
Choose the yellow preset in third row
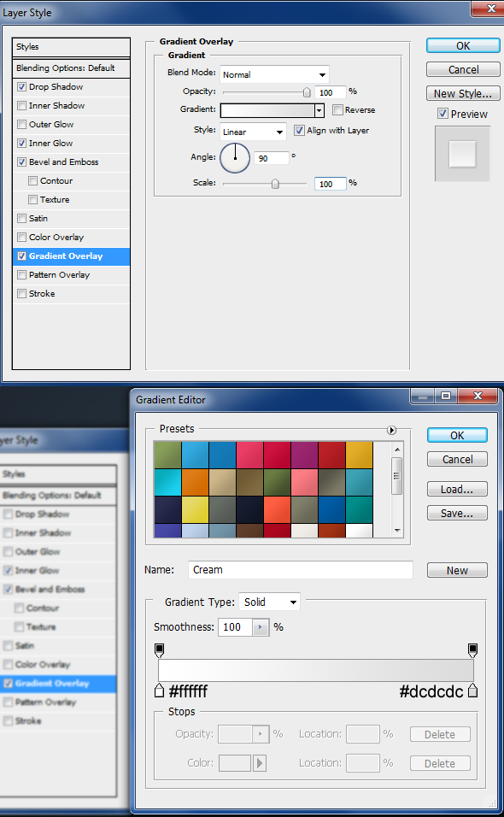click(196, 509)
